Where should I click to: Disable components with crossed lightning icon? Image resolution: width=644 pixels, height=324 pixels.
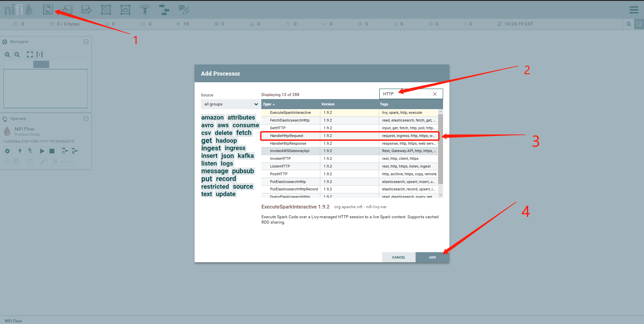click(30, 151)
